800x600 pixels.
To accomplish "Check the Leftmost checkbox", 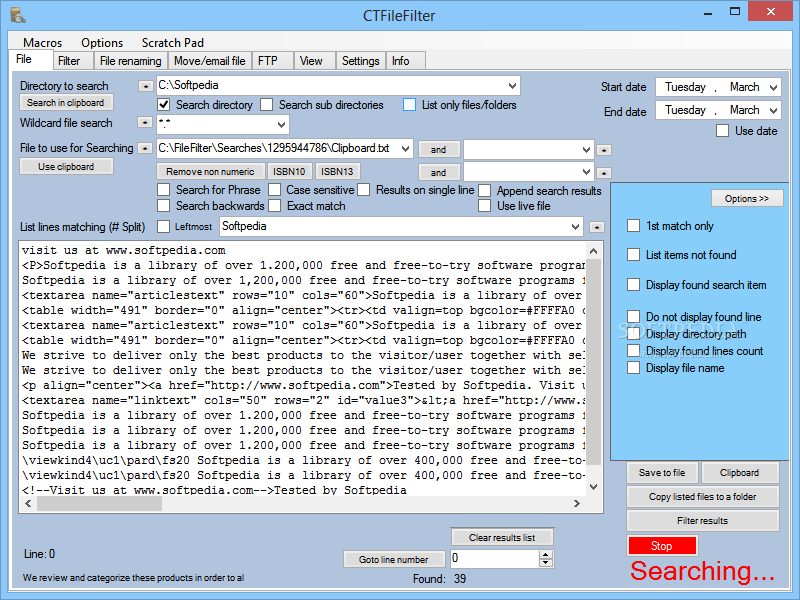I will coord(164,227).
